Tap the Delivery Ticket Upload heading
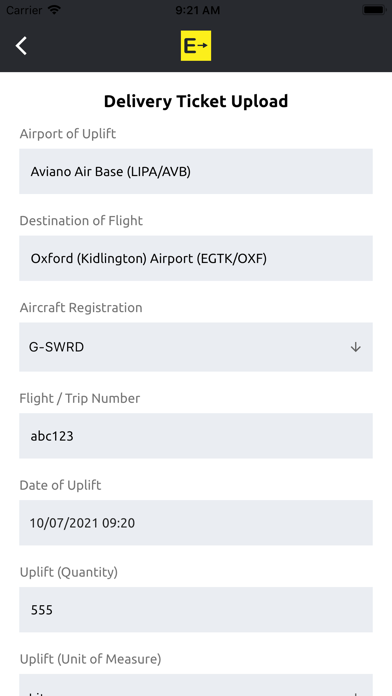 [196, 101]
